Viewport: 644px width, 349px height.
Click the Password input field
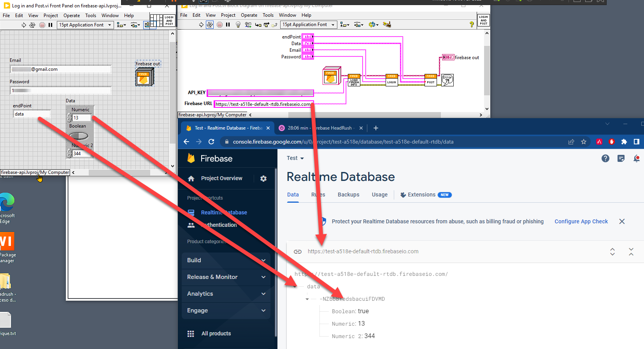[x=61, y=90]
